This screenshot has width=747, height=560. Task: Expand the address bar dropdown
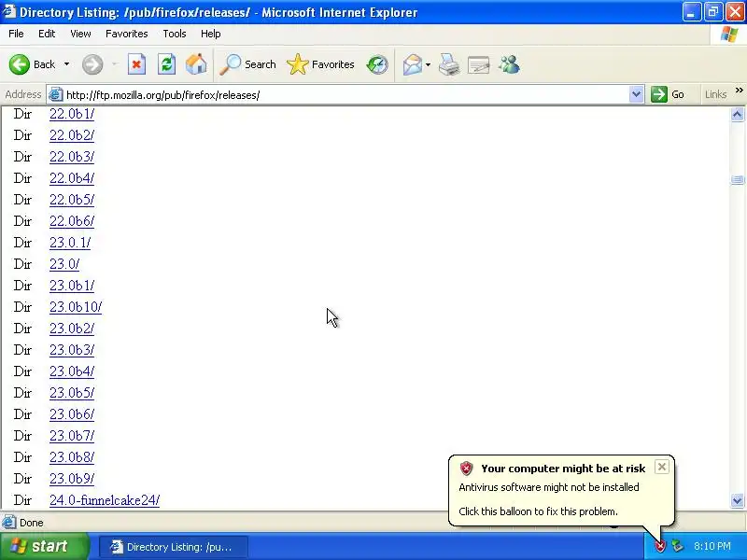pyautogui.click(x=636, y=94)
